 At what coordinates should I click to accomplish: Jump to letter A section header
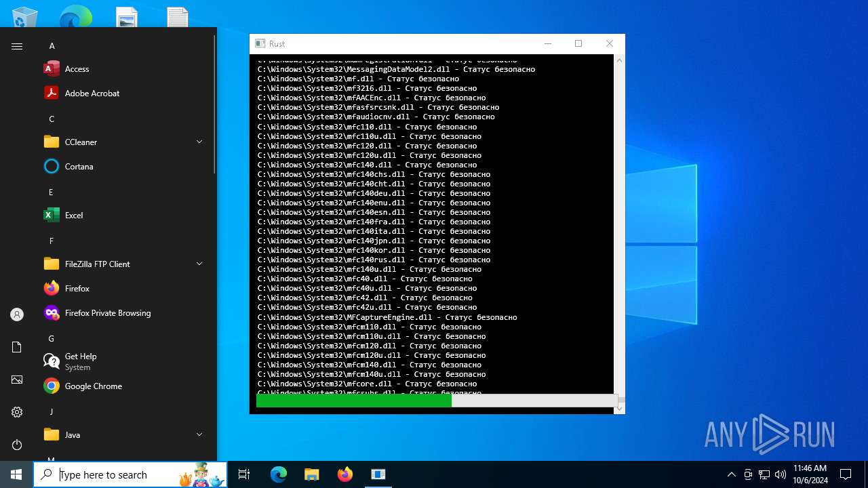pyautogui.click(x=52, y=46)
